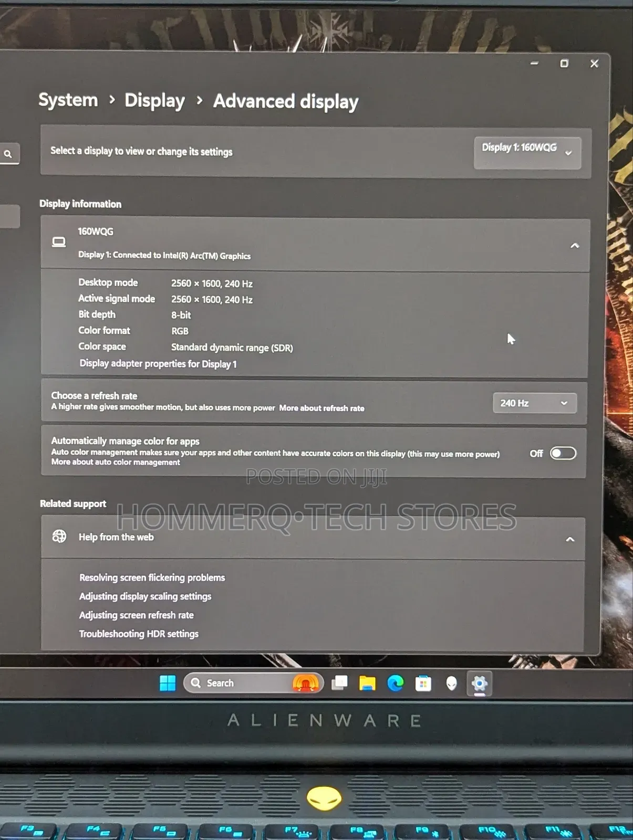Click the laptop display icon beside 160WQG
Screen dimensions: 633x840
coord(59,242)
